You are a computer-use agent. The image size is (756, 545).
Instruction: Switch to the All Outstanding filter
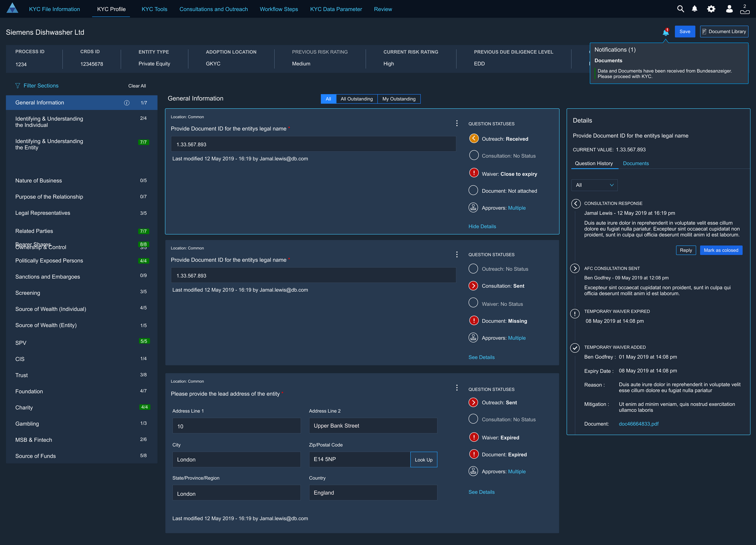356,99
